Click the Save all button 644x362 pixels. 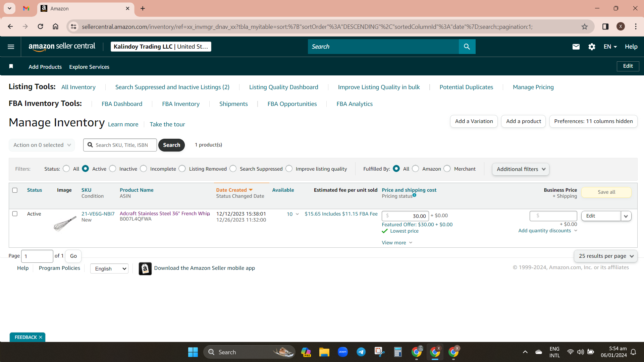[x=606, y=192]
